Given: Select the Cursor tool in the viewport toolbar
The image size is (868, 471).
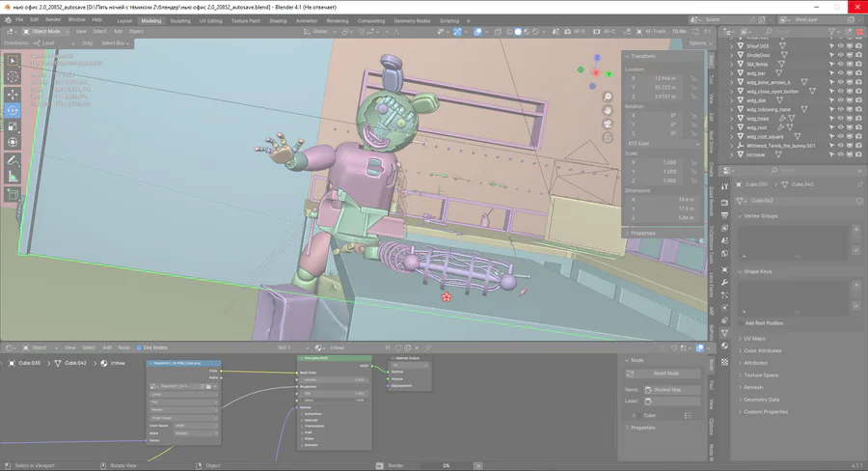Looking at the screenshot, I should pyautogui.click(x=13, y=76).
